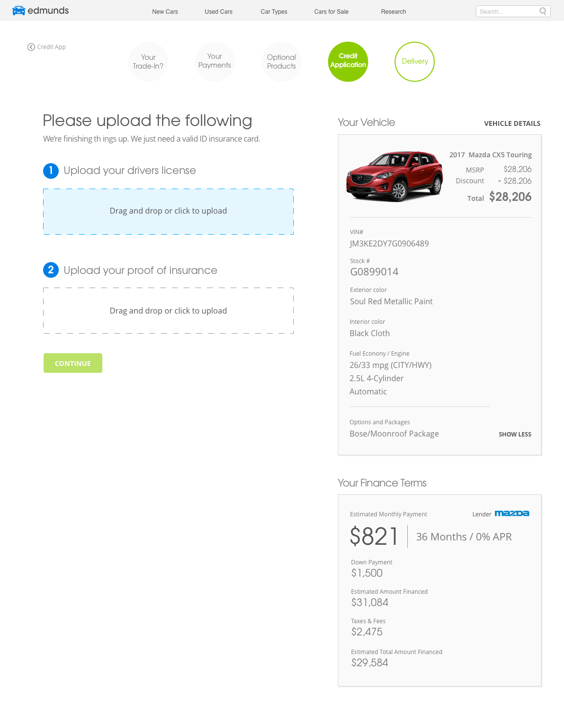
Task: Open the Used Cars menu
Action: 218,12
